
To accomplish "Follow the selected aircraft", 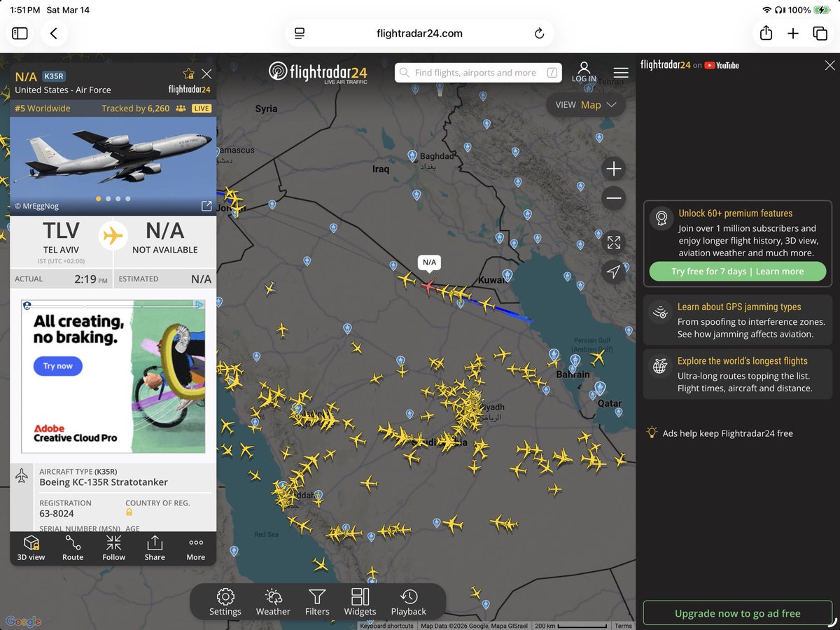I will coord(113,548).
